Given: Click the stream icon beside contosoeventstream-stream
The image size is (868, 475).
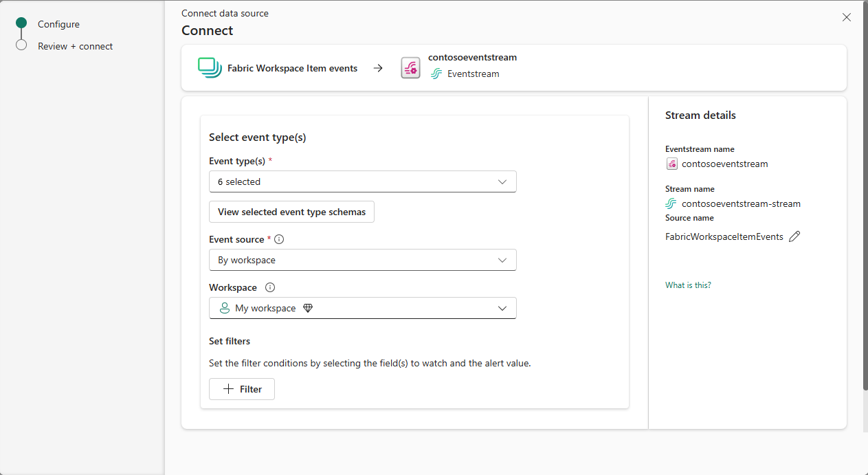Looking at the screenshot, I should pyautogui.click(x=671, y=203).
